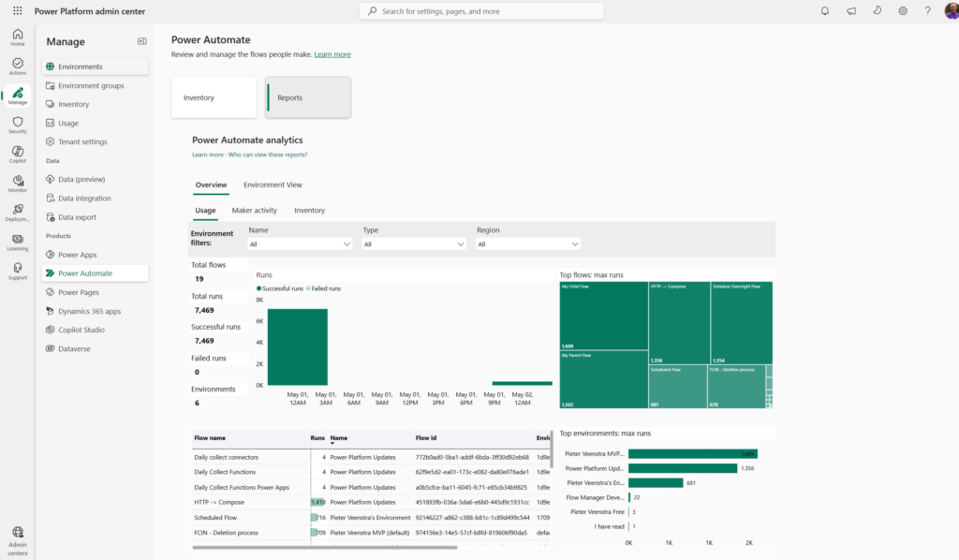The height and width of the screenshot is (560, 959).
Task: Open Licensing in the left rail
Action: (18, 243)
